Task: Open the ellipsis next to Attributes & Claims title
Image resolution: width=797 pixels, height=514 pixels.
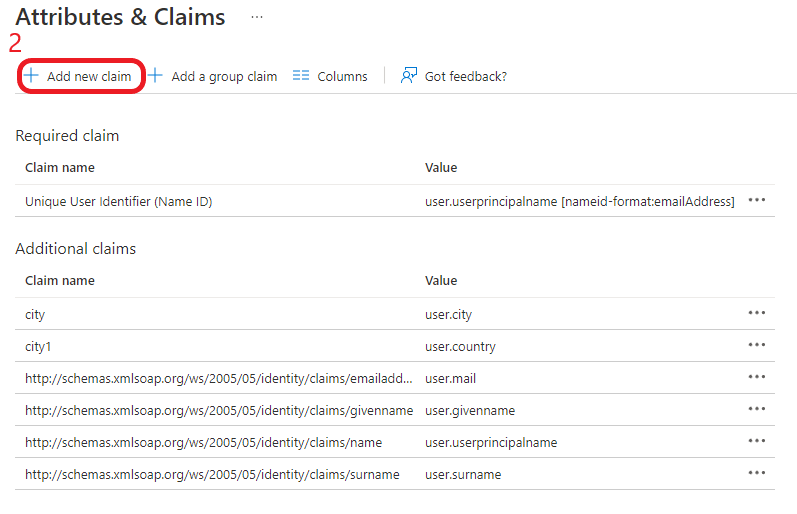Action: point(257,17)
